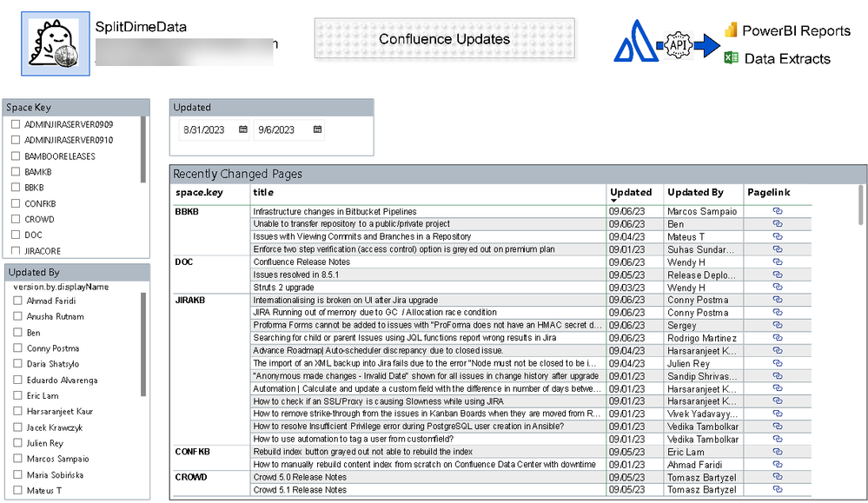
Task: Click the Pagelink icon for Crowd 5.0 Release Notes
Action: tap(776, 477)
